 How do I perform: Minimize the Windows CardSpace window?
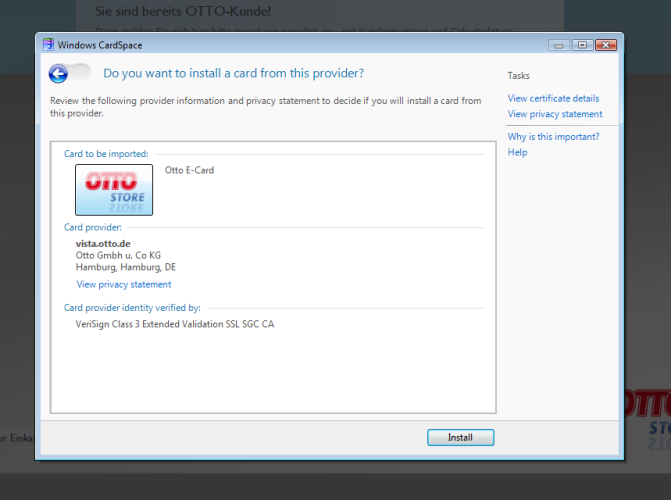(x=558, y=45)
